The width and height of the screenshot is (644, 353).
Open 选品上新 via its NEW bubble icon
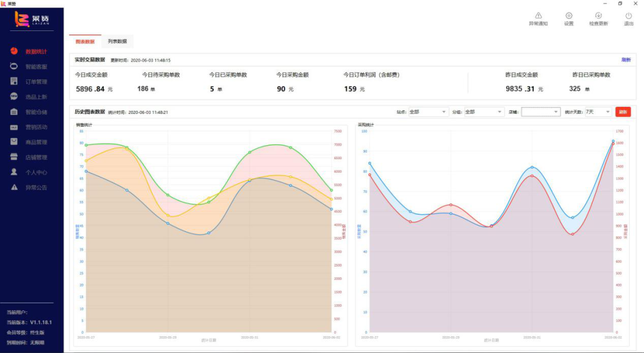[14, 96]
